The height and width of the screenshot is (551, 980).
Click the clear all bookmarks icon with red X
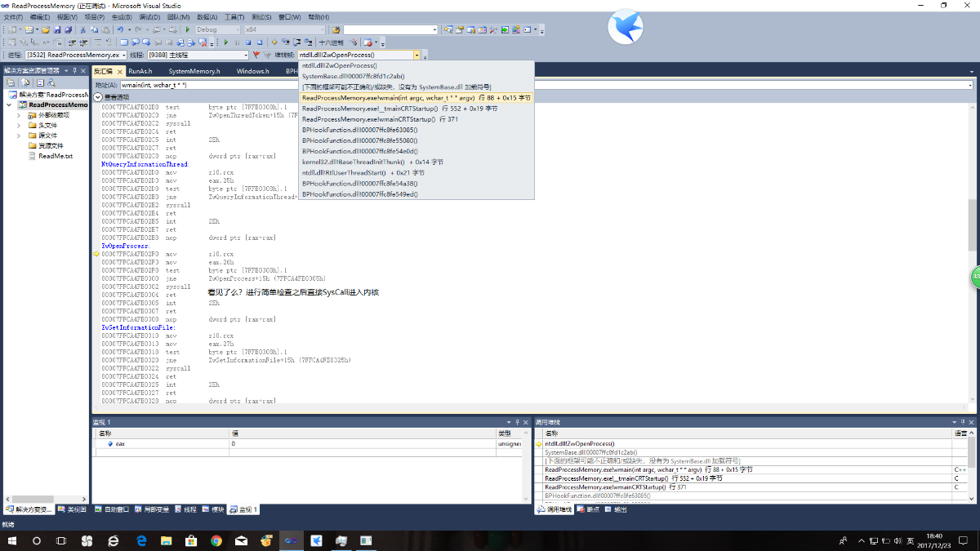click(203, 42)
